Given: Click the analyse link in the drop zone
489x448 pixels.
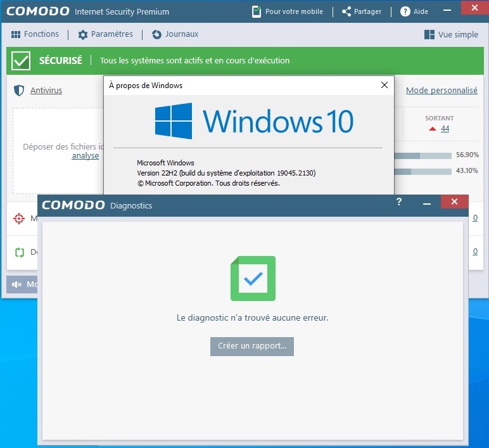Looking at the screenshot, I should click(85, 155).
